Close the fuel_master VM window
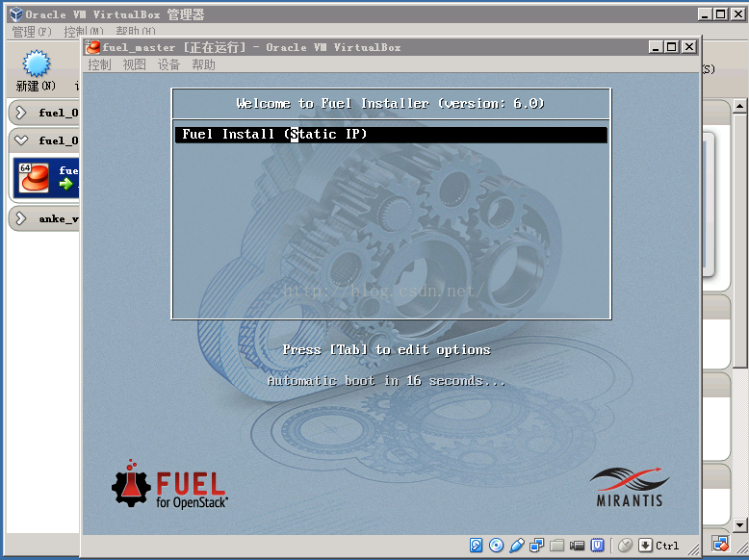749x560 pixels. tap(688, 47)
